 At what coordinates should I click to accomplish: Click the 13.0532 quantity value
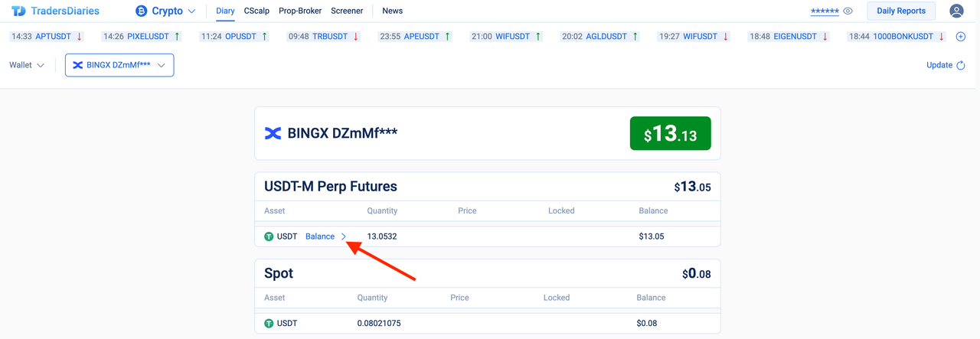click(x=382, y=236)
